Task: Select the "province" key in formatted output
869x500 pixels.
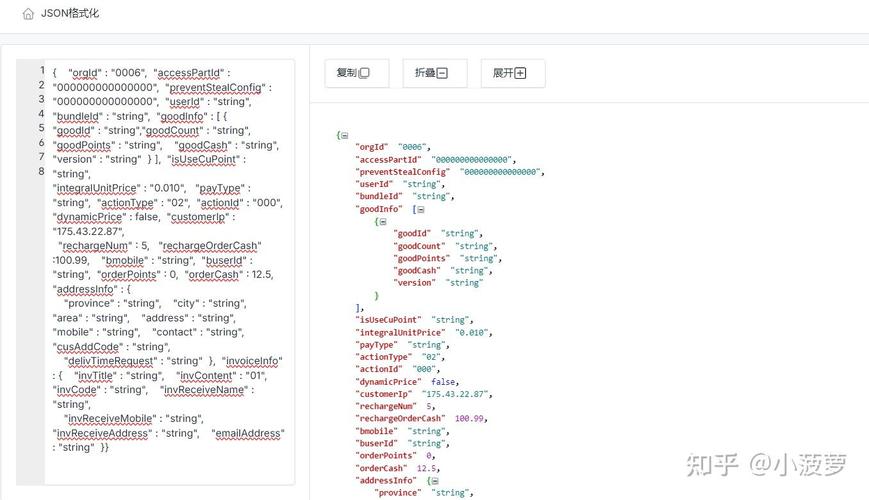Action: [397, 493]
